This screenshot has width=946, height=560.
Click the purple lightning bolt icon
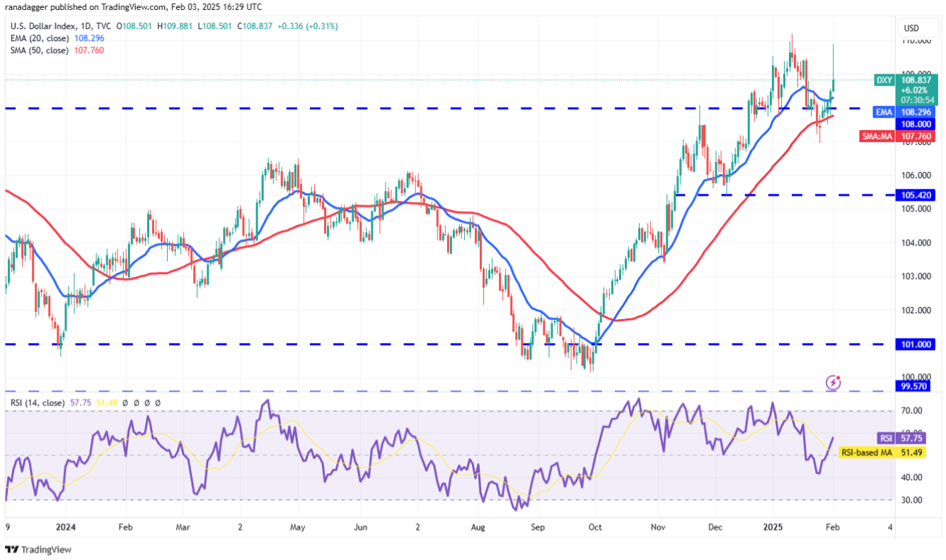[833, 383]
